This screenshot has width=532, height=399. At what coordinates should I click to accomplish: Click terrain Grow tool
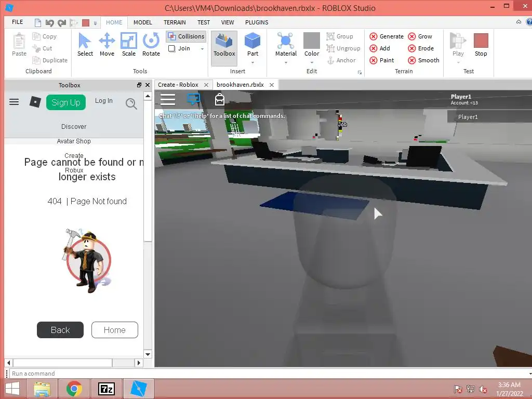420,36
